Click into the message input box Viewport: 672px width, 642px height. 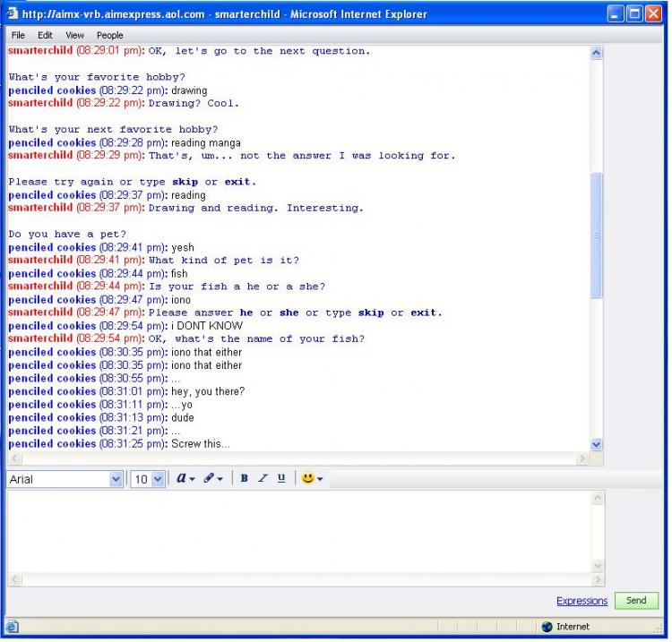click(x=300, y=534)
